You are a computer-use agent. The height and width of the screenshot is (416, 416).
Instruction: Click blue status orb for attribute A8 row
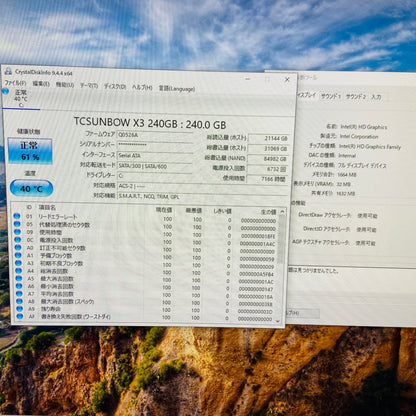(20, 301)
